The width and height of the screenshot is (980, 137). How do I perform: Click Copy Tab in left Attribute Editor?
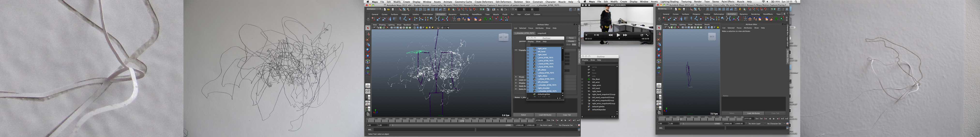click(x=567, y=115)
